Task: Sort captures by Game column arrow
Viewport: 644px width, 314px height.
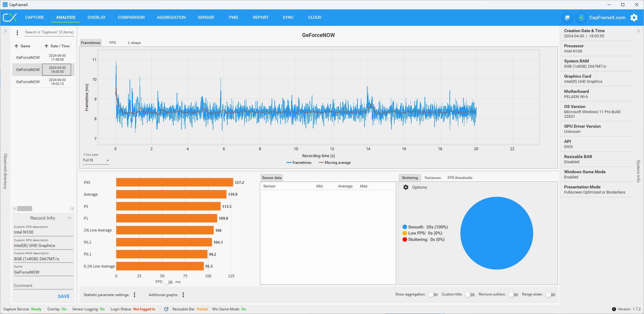Action: pos(16,46)
